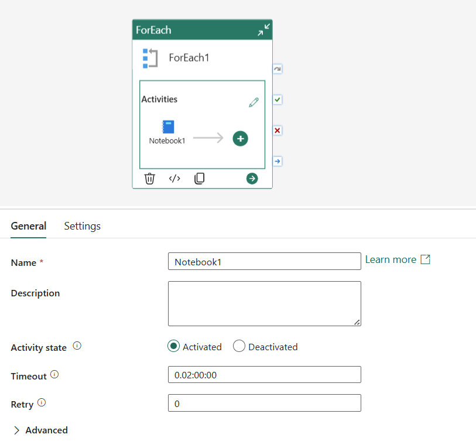Select the Activated radio button
Screen dimensions: 476x448
(173, 347)
